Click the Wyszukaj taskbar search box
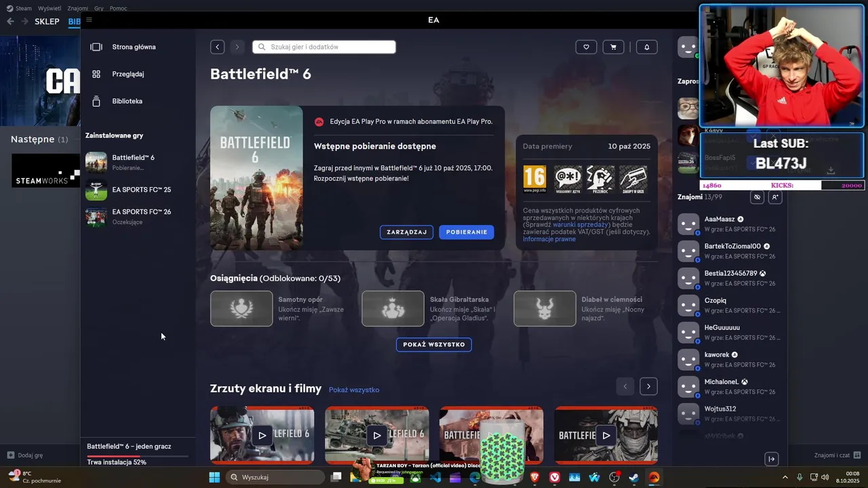Image resolution: width=868 pixels, height=488 pixels. (275, 477)
